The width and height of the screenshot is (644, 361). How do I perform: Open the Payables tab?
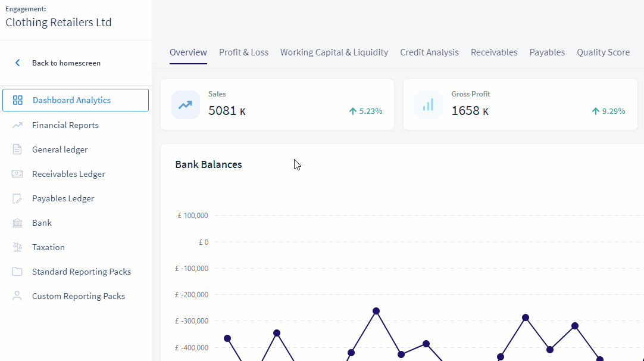pyautogui.click(x=547, y=52)
